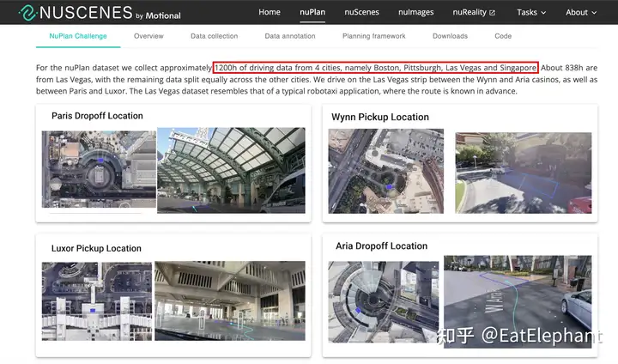Click the Aria Dropoff Location heading
This screenshot has width=618, height=364.
(381, 246)
